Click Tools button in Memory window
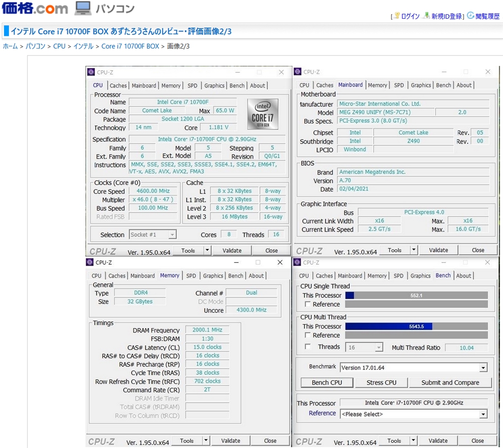This screenshot has width=503, height=448. (x=187, y=441)
